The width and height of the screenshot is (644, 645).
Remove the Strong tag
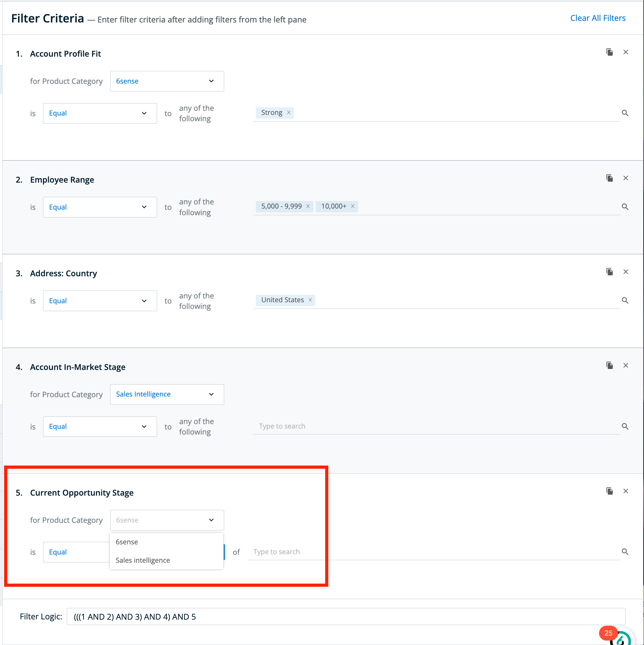(289, 112)
